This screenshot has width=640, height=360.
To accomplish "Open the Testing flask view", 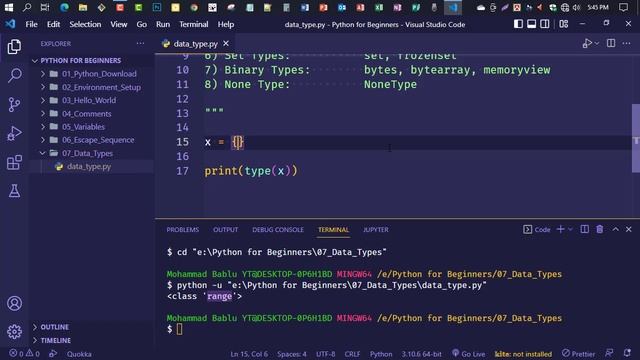I will 14,191.
